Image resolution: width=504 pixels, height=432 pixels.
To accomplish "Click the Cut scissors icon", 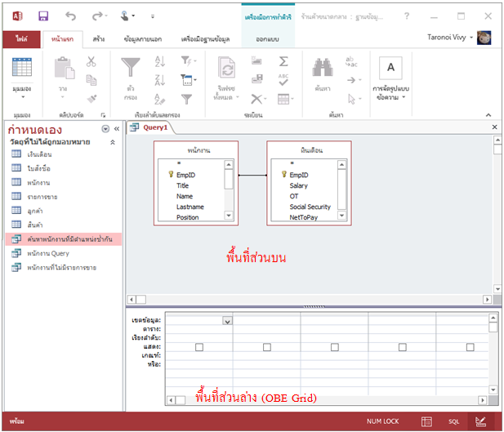I will click(x=91, y=61).
